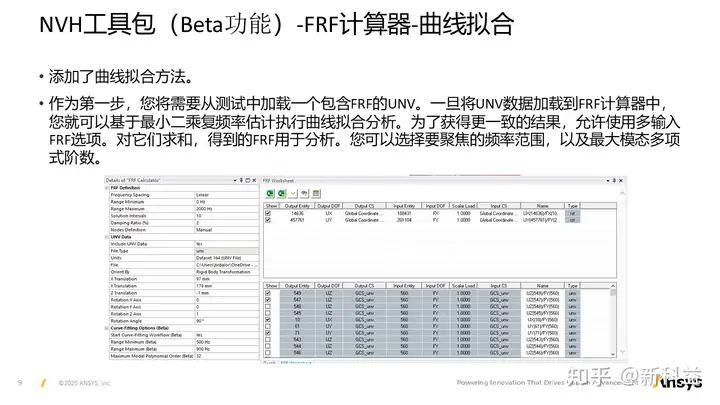Click the Range Minimum 0 Hz field
The width and height of the screenshot is (720, 405).
click(x=227, y=202)
